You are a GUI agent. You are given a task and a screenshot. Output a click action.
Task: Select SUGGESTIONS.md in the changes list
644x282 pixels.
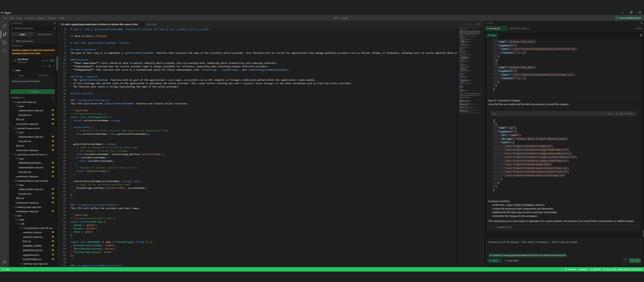(x=32, y=259)
